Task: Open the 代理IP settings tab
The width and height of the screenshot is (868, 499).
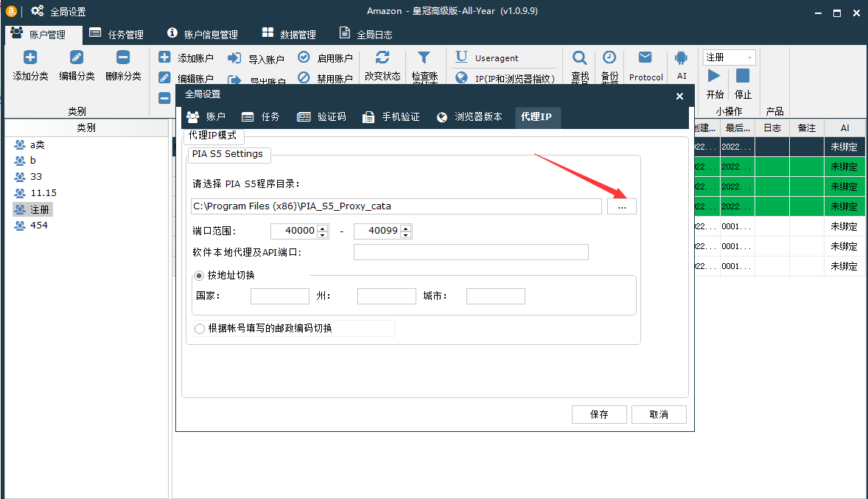Action: pyautogui.click(x=536, y=117)
